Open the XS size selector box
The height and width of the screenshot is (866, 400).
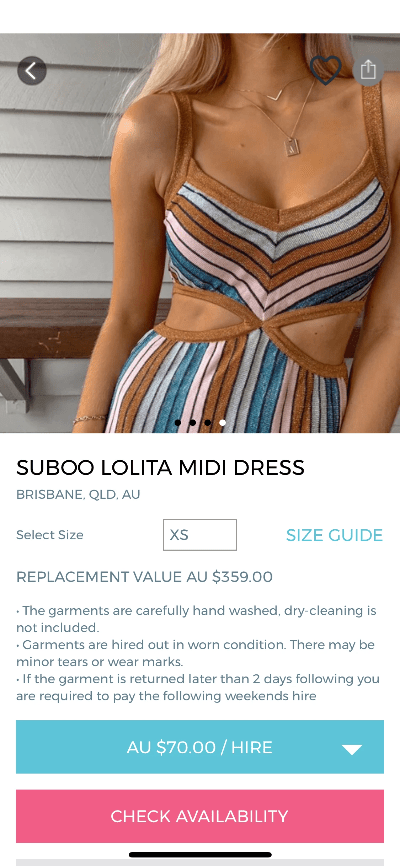click(200, 535)
